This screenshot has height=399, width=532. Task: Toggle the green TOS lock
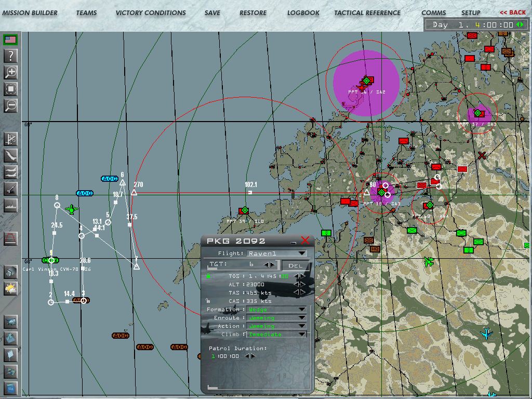(x=208, y=276)
